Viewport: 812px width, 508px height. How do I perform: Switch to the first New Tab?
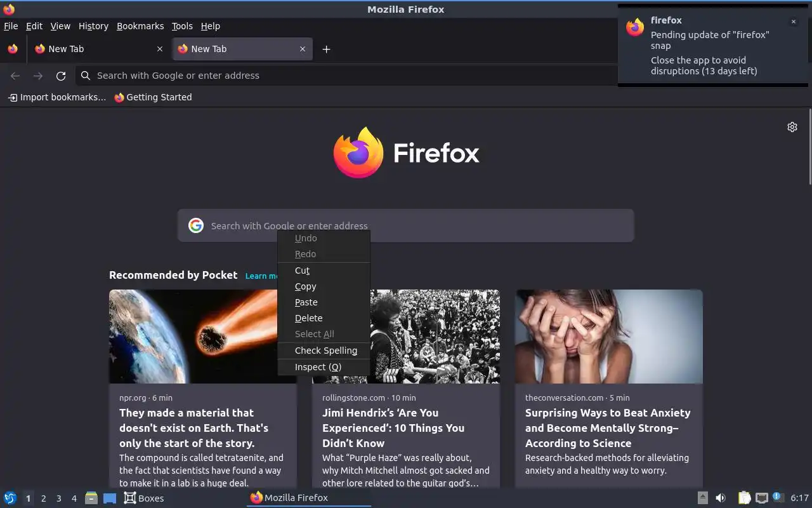click(x=98, y=49)
